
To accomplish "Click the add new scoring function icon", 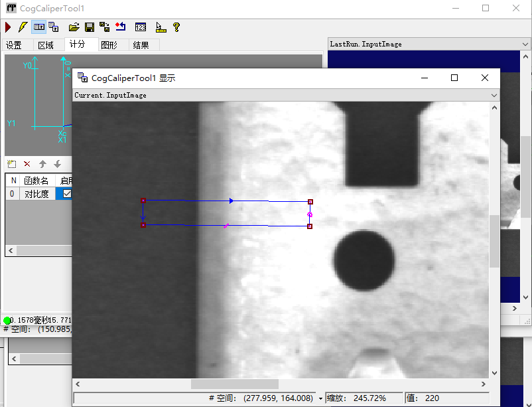I will 11,164.
